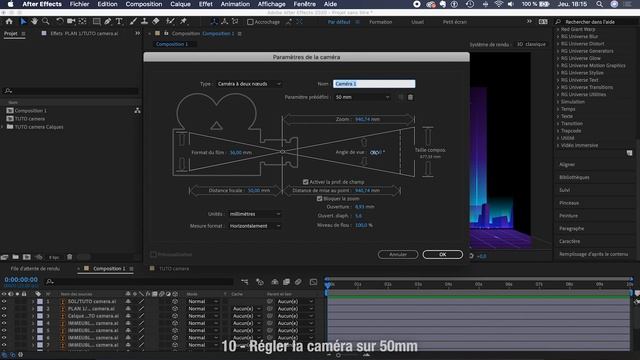Select the Selection arrow tool
640x360 pixels.
23,21
